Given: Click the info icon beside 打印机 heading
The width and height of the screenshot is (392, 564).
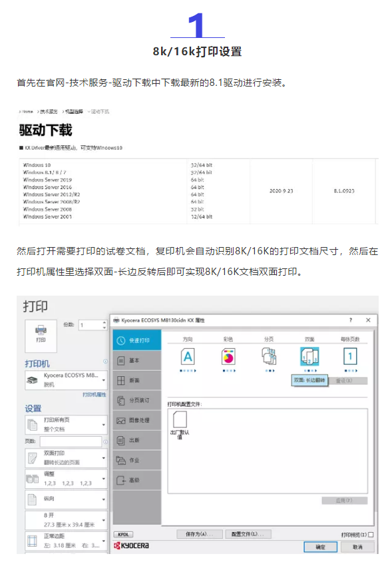Looking at the screenshot, I should pos(105,361).
